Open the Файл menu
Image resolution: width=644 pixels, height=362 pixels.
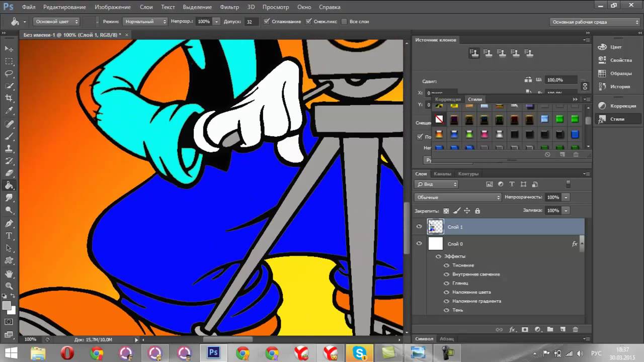pyautogui.click(x=29, y=7)
